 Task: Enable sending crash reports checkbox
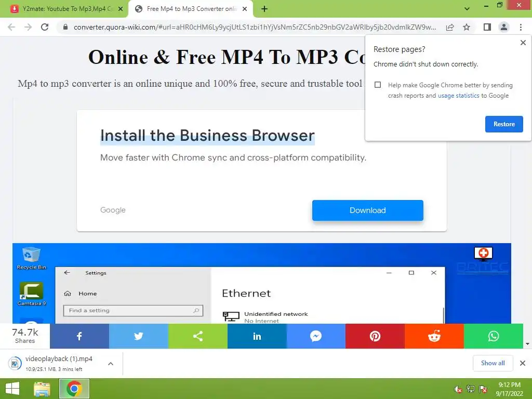[378, 85]
